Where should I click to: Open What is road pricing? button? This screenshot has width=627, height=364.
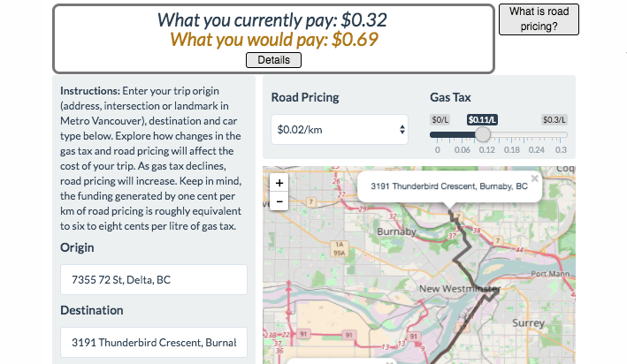(539, 19)
